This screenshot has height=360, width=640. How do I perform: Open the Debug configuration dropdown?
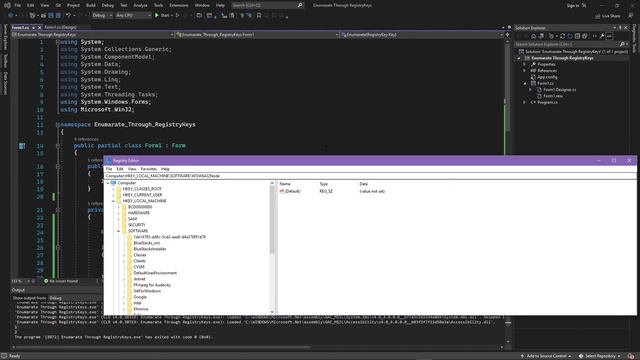tap(102, 16)
